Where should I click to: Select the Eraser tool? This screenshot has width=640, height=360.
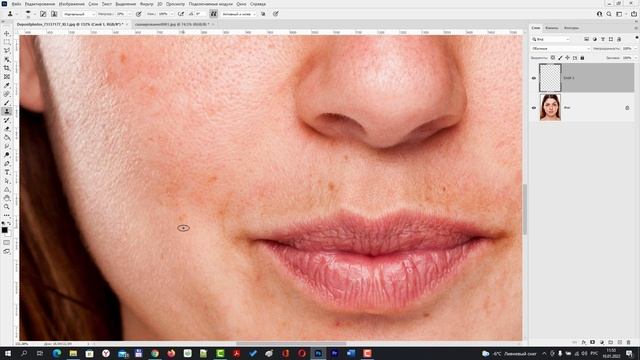coord(7,129)
